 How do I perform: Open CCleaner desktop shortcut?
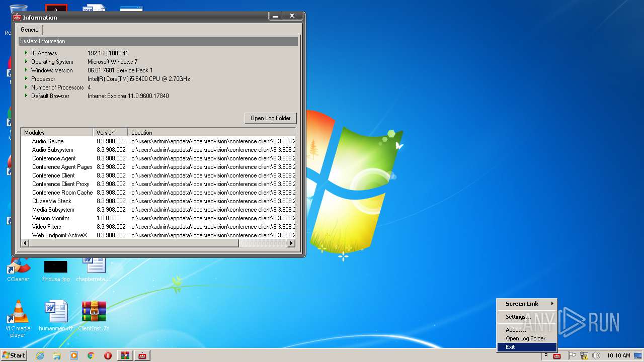[18, 270]
